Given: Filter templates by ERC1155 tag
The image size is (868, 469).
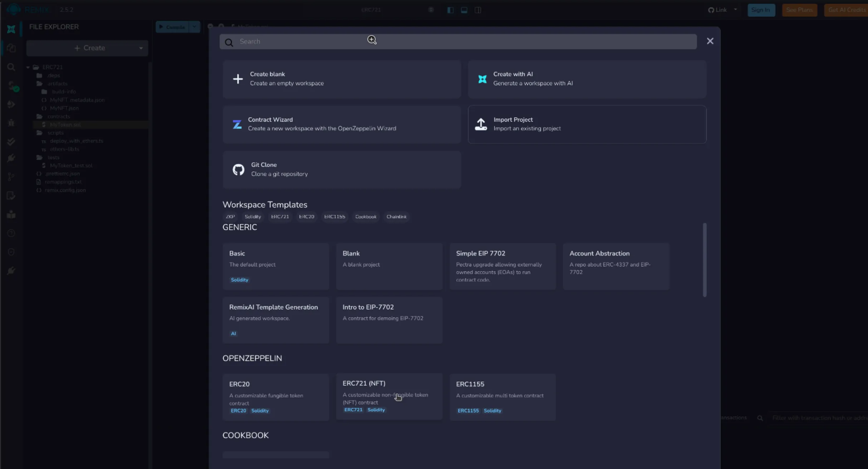Looking at the screenshot, I should (335, 217).
